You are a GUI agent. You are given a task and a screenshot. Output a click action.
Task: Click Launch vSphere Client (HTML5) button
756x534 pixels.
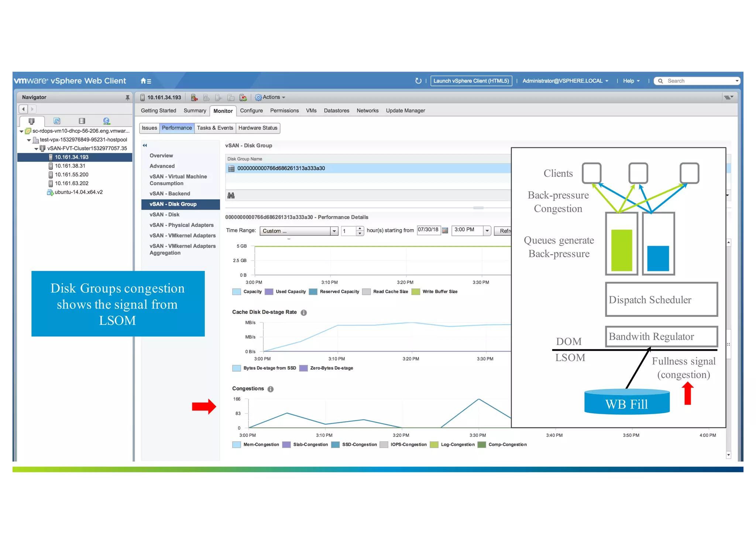pos(471,81)
